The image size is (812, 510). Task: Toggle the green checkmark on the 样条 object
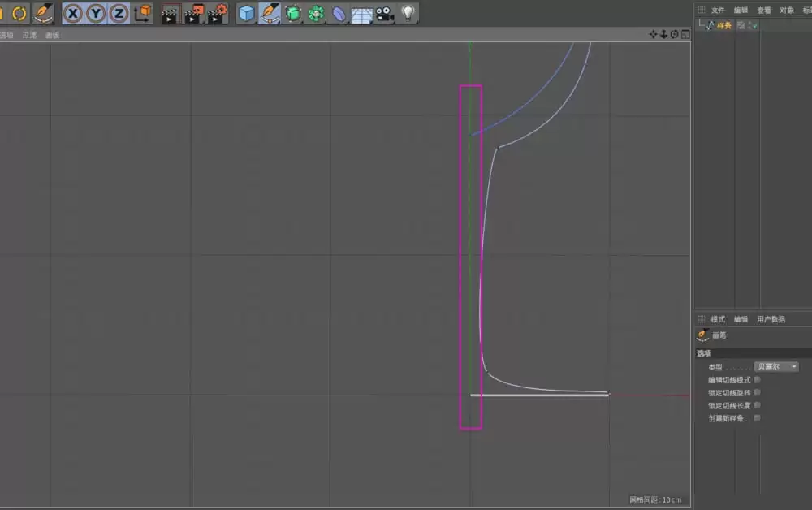pos(754,24)
